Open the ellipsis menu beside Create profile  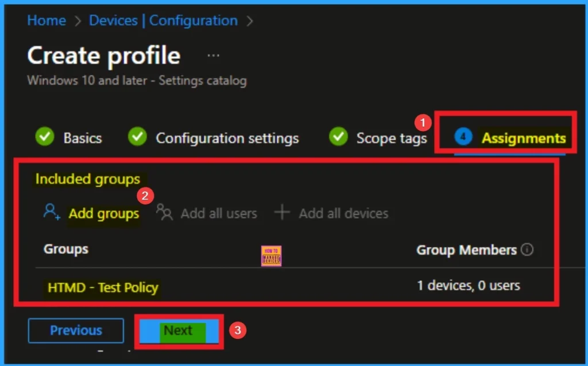pyautogui.click(x=214, y=56)
